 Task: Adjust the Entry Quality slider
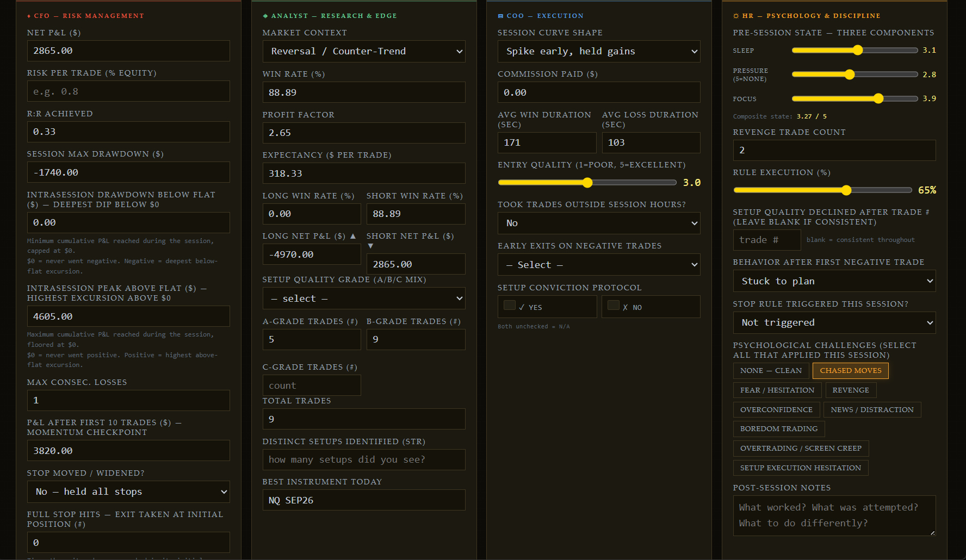pos(587,183)
